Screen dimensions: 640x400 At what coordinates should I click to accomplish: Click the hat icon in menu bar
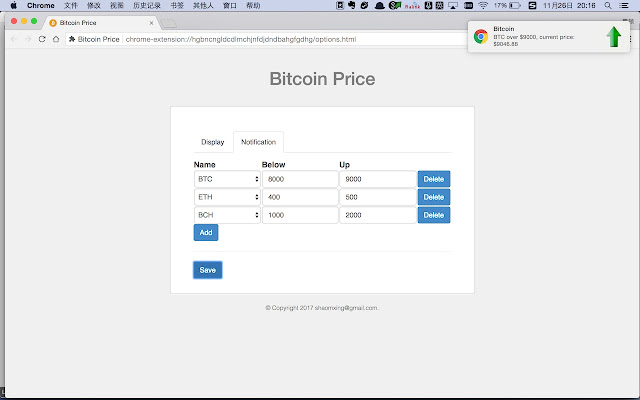click(x=380, y=5)
